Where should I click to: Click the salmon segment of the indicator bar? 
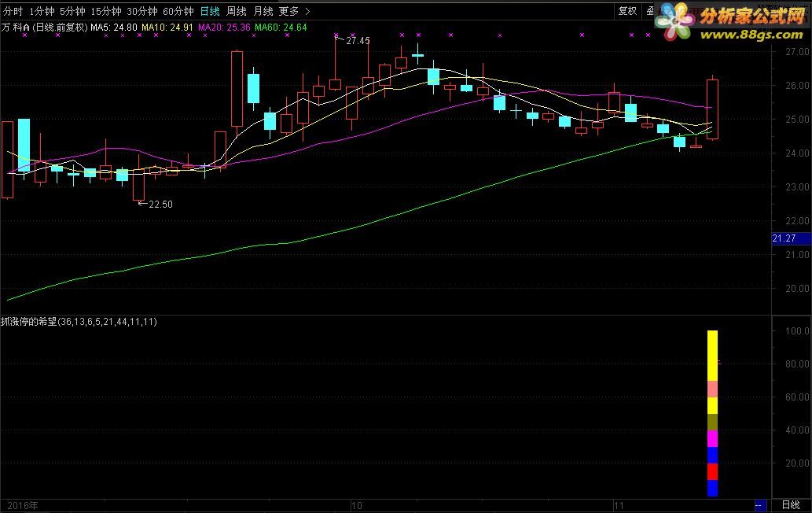[713, 389]
